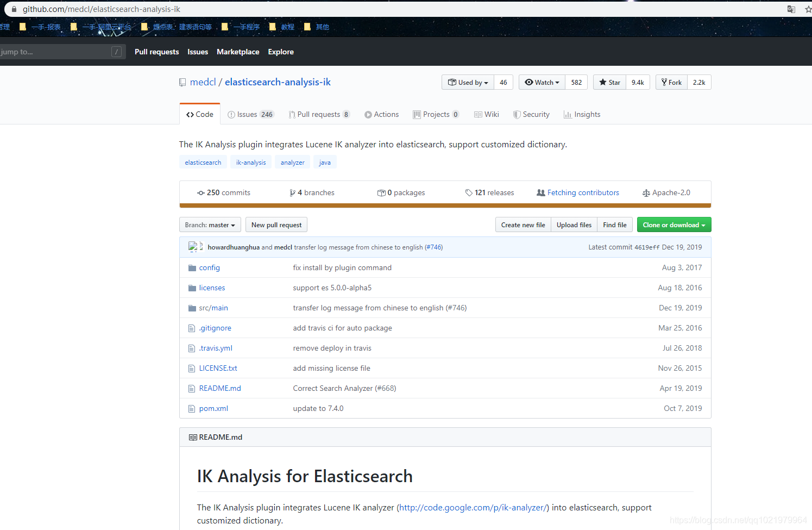Click the .gitignore file icon

(191, 328)
